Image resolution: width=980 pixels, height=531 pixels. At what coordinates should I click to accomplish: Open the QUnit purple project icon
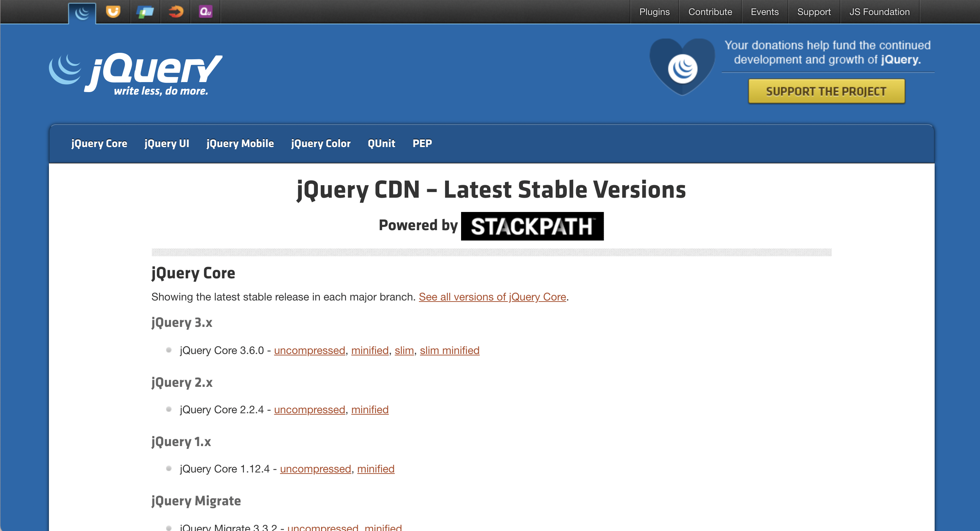(205, 12)
